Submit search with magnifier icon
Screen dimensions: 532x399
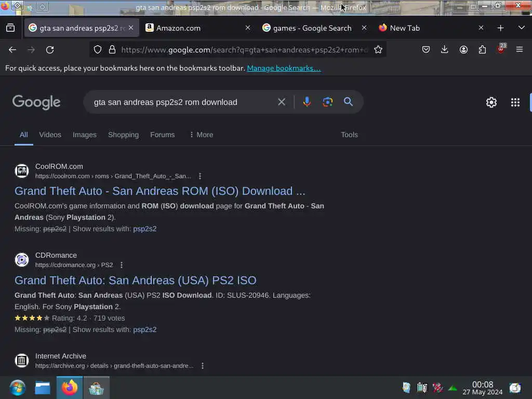pyautogui.click(x=348, y=101)
